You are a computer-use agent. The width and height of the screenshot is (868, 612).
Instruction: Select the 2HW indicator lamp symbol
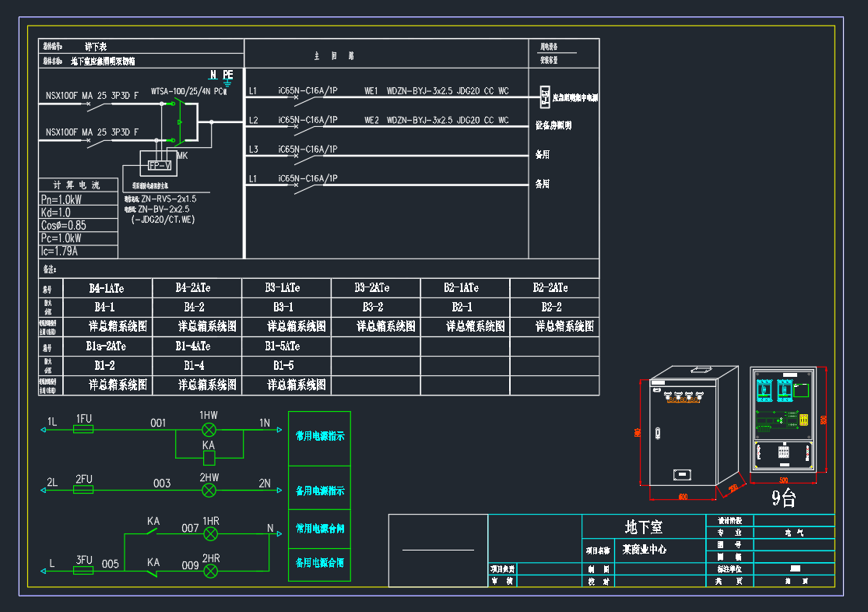209,490
